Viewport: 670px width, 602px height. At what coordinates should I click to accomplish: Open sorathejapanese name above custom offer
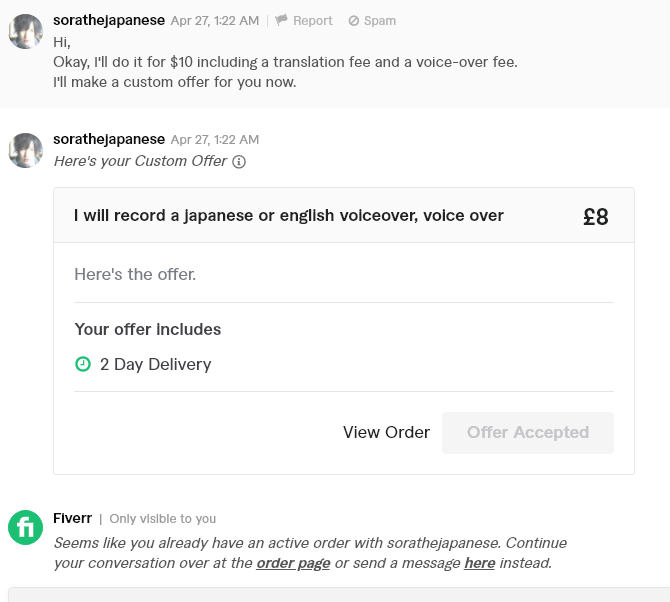pos(109,139)
